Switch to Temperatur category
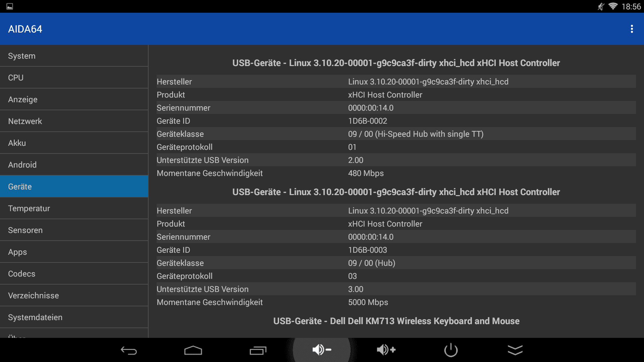Image resolution: width=644 pixels, height=362 pixels. (x=74, y=208)
